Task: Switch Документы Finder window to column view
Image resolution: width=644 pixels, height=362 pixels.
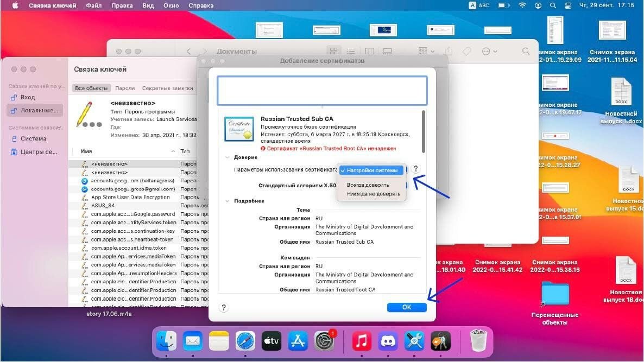Action: point(369,52)
